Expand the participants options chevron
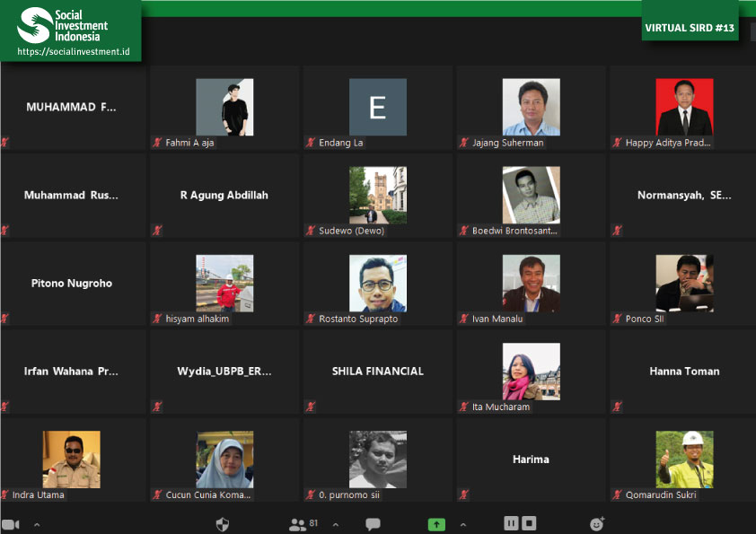The width and height of the screenshot is (756, 534). pyautogui.click(x=336, y=525)
